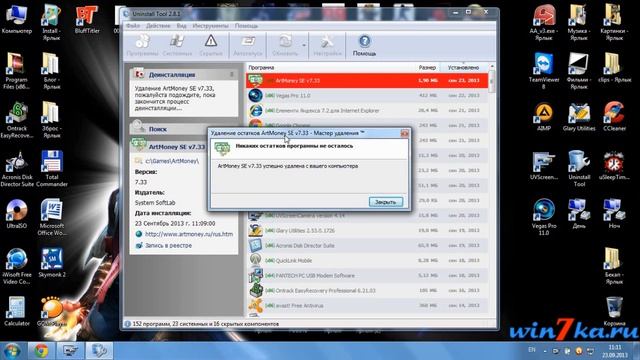Open the Файл menu
Screen dimensions: 640x360
point(133,26)
